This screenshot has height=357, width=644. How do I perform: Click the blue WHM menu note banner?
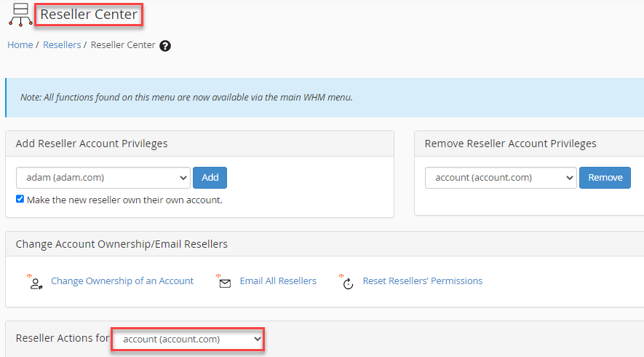(325, 98)
